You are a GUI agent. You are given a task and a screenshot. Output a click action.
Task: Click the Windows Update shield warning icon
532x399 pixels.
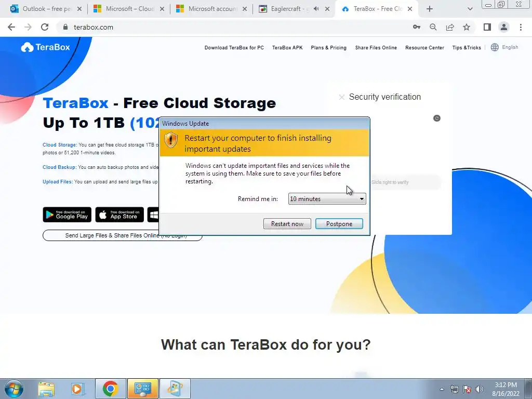(170, 140)
